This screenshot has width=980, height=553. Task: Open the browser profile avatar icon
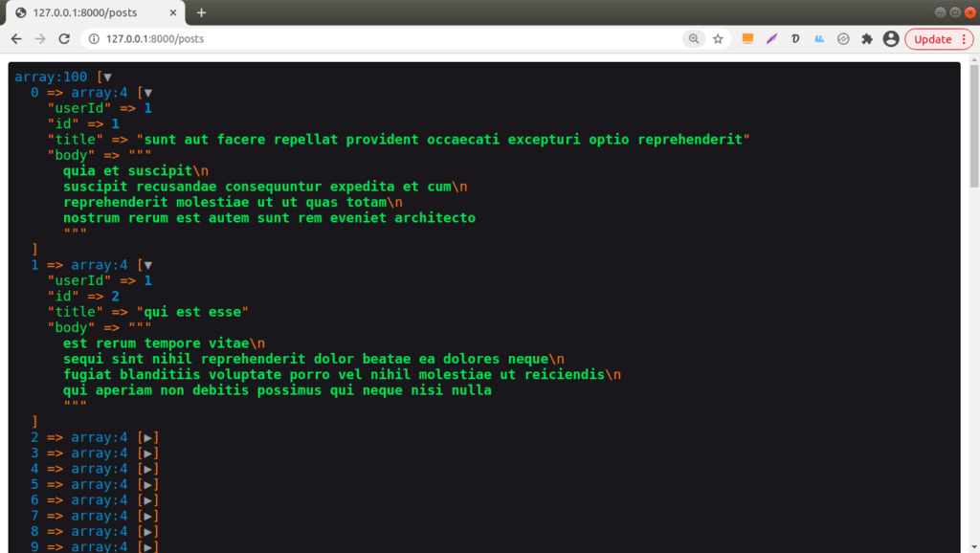[x=891, y=39]
